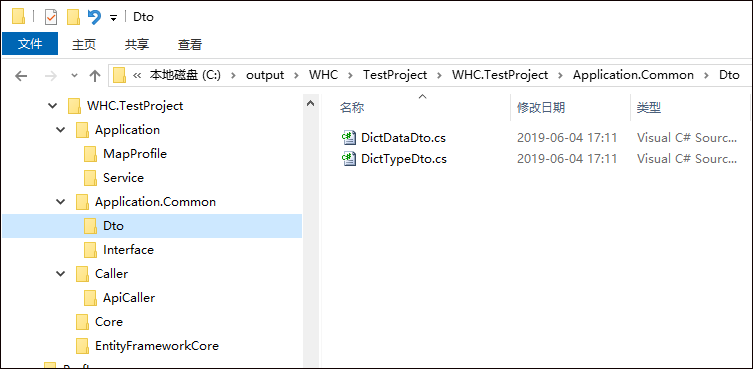Navigate to output in address breadcrumb
753x369 pixels.
(265, 75)
